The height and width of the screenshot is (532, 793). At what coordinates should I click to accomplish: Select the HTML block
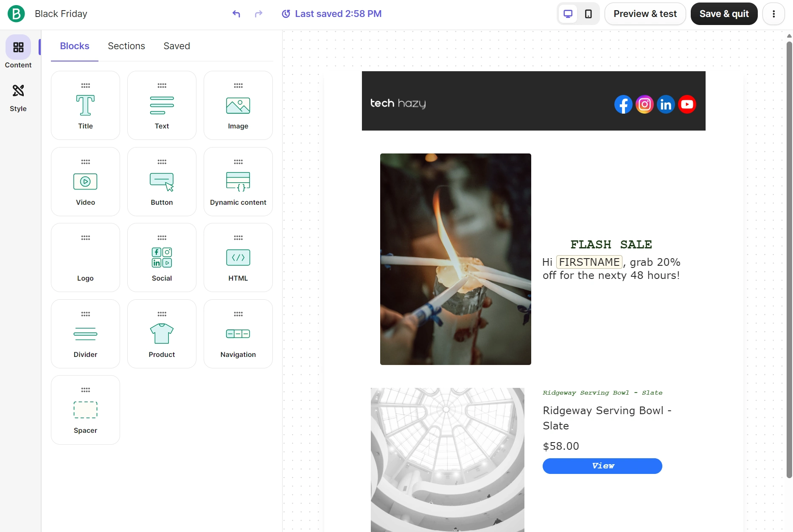pyautogui.click(x=238, y=257)
